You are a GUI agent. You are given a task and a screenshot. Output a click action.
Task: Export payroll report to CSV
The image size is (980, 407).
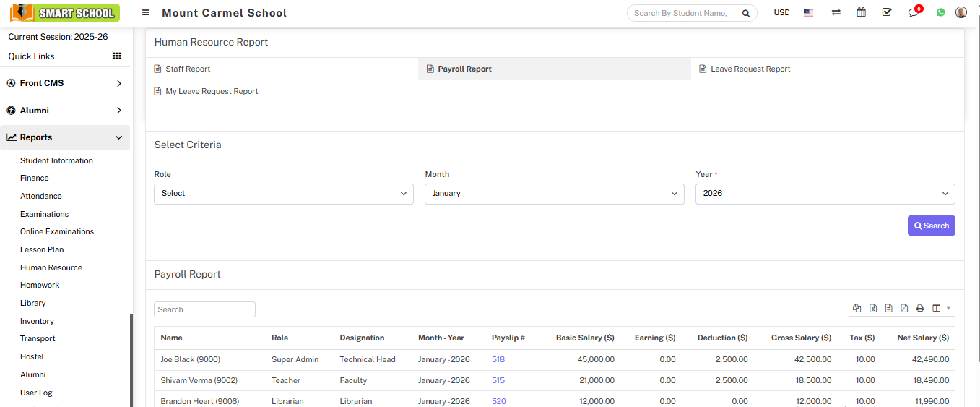[x=888, y=308]
